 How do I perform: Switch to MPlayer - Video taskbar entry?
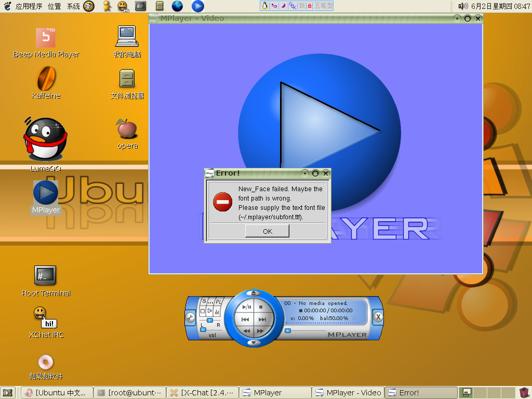348,393
